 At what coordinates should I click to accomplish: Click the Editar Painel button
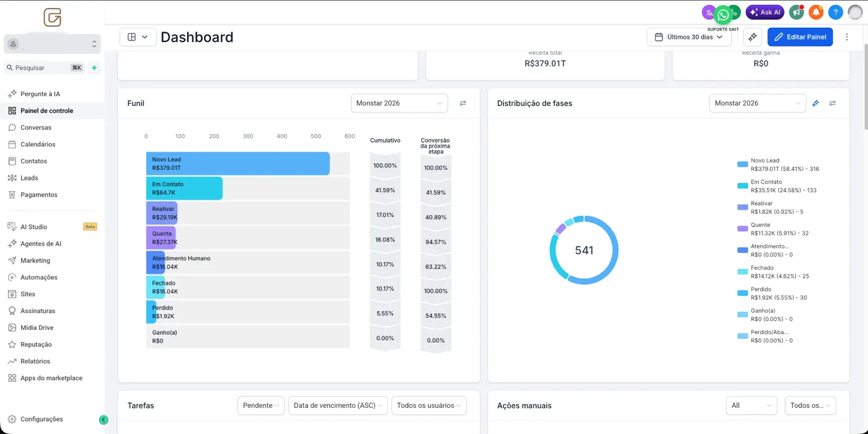[x=800, y=37]
